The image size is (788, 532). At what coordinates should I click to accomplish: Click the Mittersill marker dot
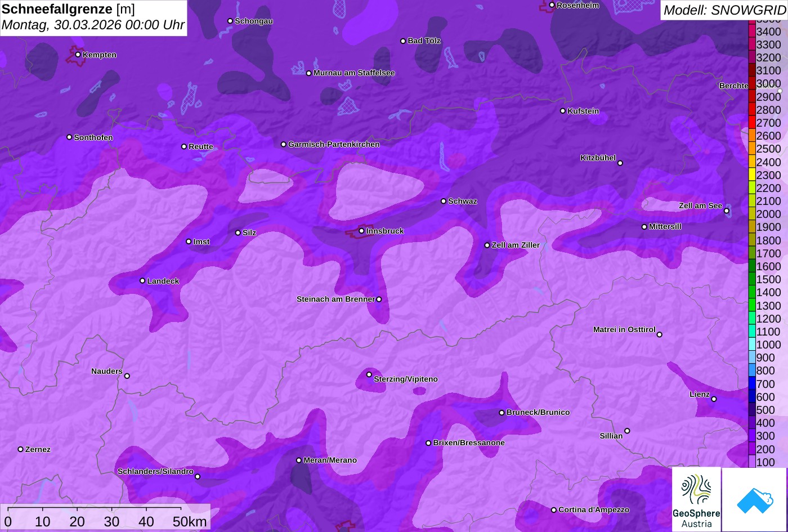click(644, 227)
